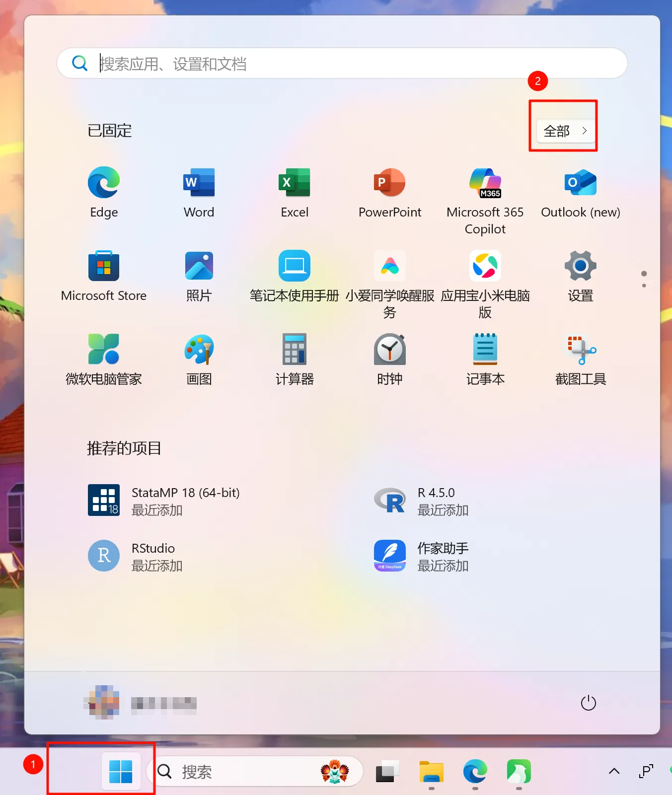Image resolution: width=672 pixels, height=795 pixels.
Task: Open 截图工具 snipping tool
Action: [x=581, y=360]
